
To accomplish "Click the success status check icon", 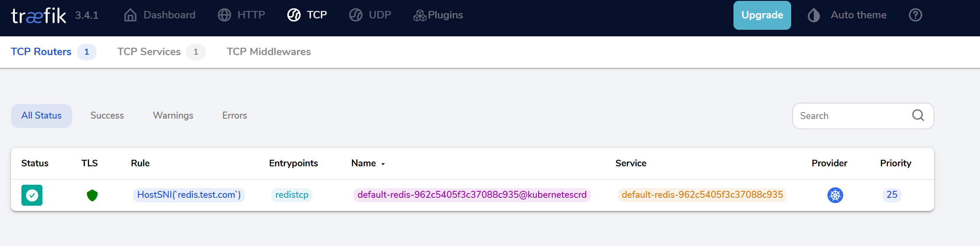I will click(x=32, y=195).
